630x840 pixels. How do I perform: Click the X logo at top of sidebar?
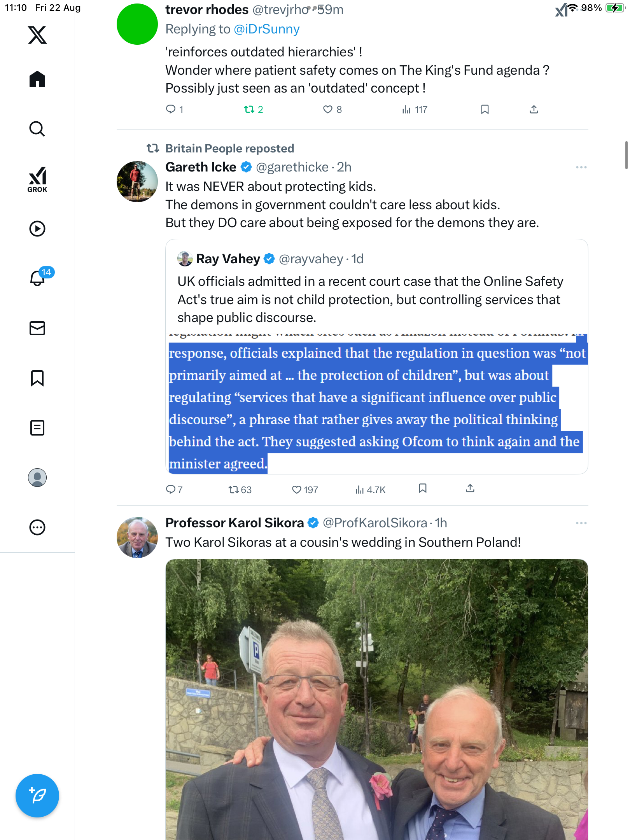[37, 35]
